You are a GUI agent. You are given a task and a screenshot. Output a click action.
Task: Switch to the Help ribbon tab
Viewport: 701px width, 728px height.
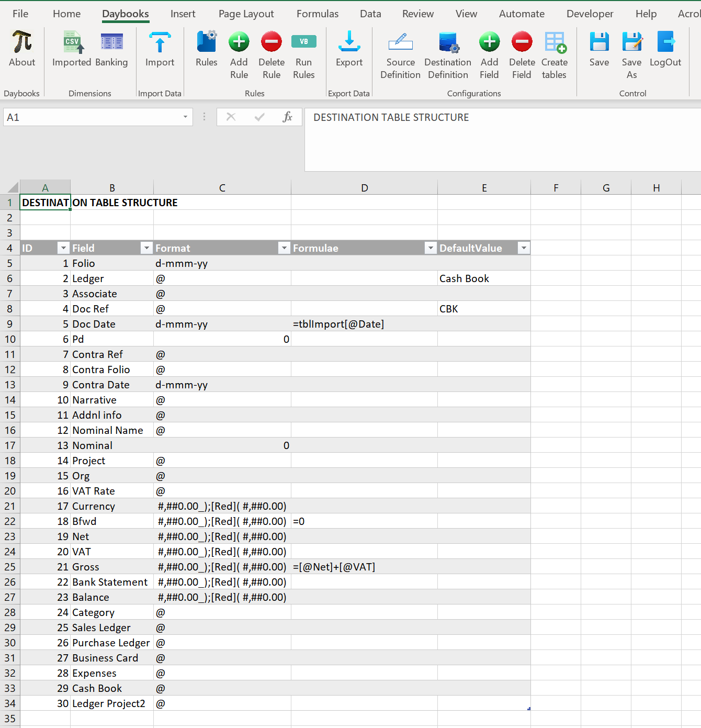[646, 14]
